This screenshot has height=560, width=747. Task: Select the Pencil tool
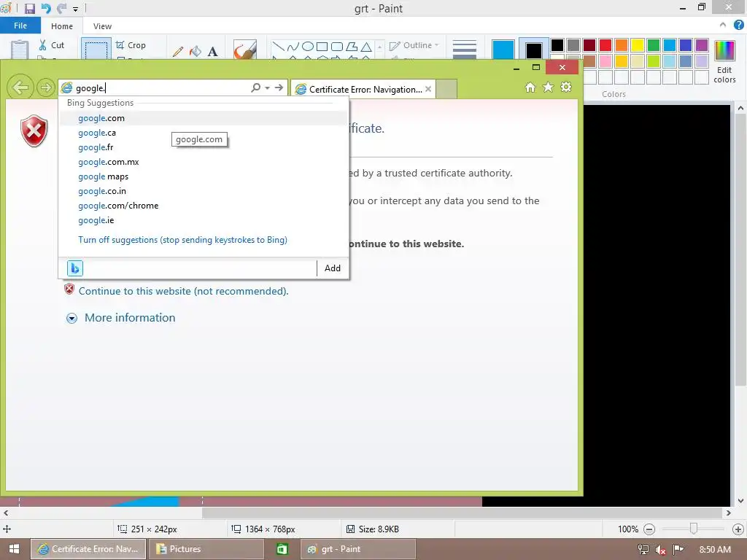(x=178, y=51)
